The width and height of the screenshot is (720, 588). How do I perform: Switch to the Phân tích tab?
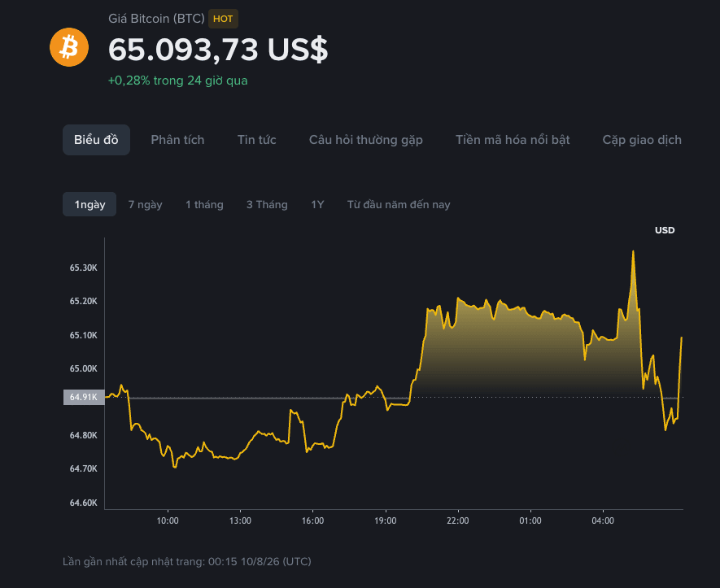click(x=177, y=140)
